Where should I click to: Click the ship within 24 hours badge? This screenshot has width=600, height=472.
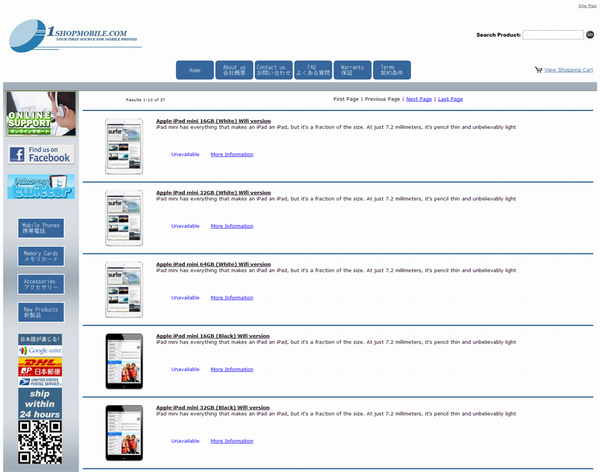[40, 404]
